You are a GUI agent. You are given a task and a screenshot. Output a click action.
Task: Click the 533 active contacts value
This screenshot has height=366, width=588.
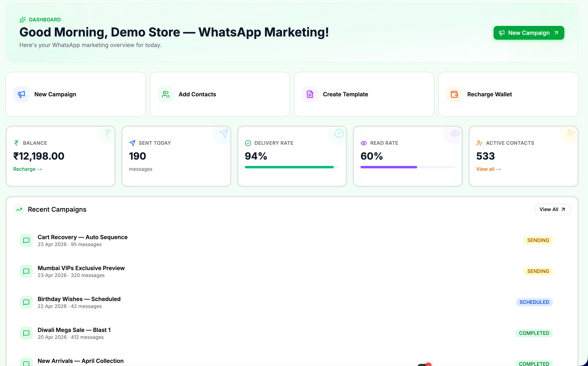tap(485, 156)
